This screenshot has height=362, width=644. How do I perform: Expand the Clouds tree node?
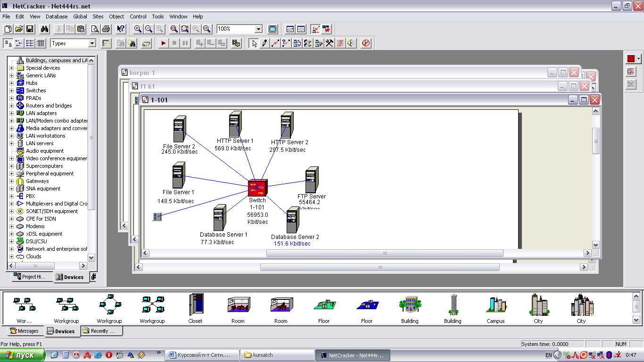coord(12,256)
